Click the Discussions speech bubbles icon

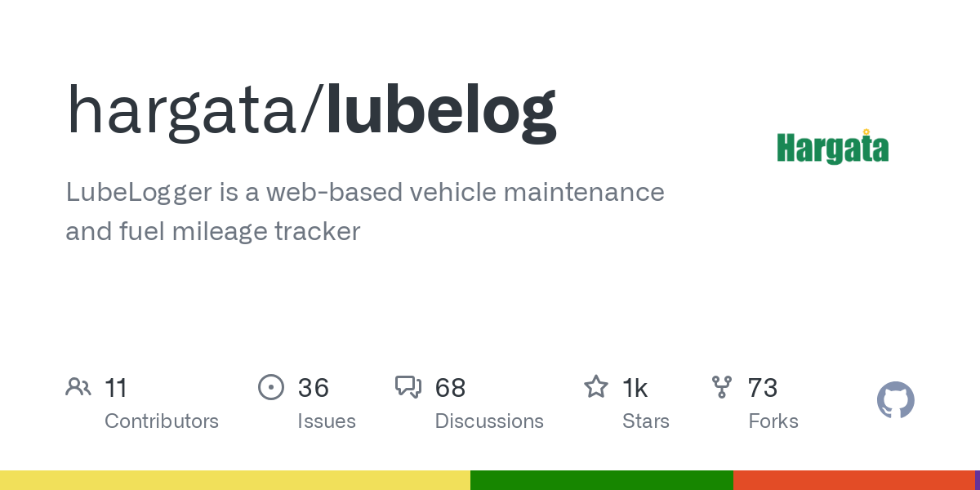(x=408, y=387)
